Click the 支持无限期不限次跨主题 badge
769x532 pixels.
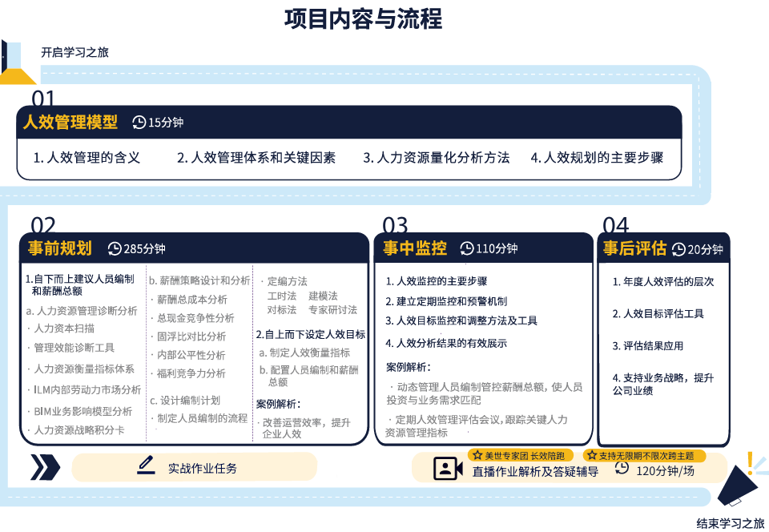click(644, 456)
